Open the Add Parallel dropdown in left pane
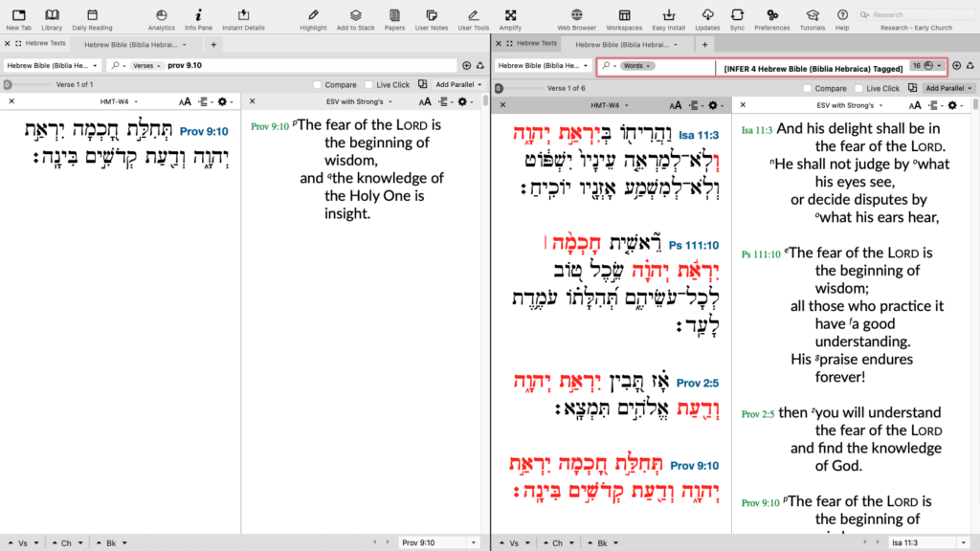980x551 pixels. tap(455, 85)
